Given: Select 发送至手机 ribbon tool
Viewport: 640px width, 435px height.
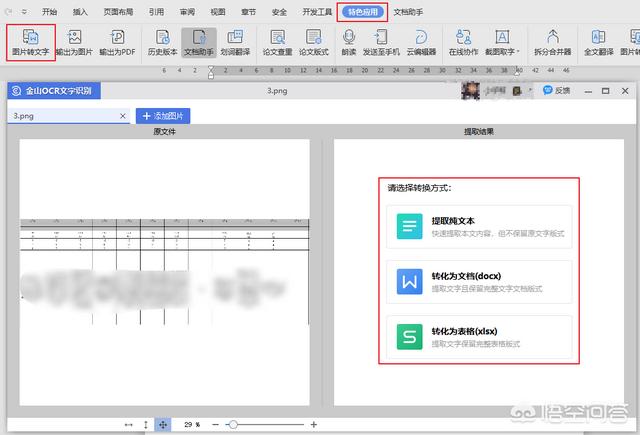Looking at the screenshot, I should [381, 42].
